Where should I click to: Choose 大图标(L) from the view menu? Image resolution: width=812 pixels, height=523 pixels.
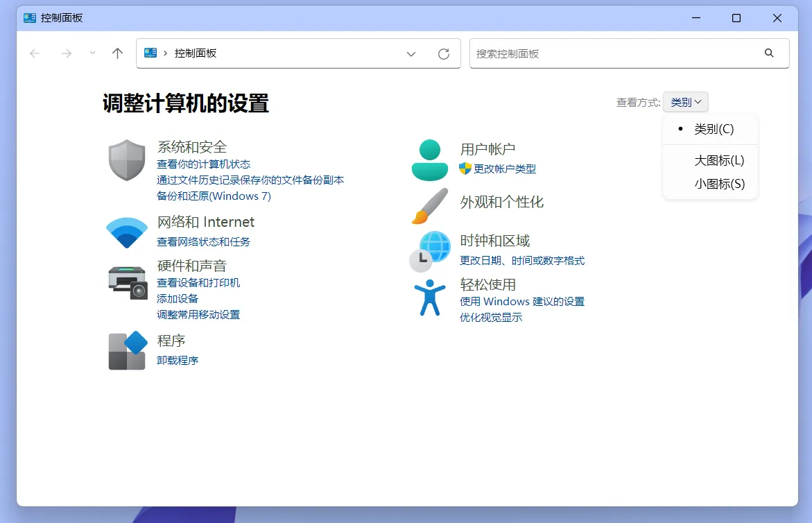(x=719, y=160)
